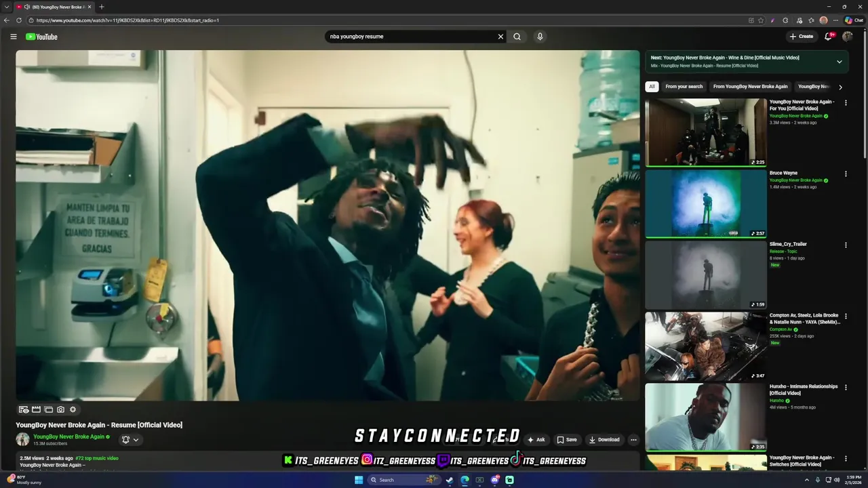Open more actions ellipsis below the video
Screen dimensions: 868x488
coord(633,439)
